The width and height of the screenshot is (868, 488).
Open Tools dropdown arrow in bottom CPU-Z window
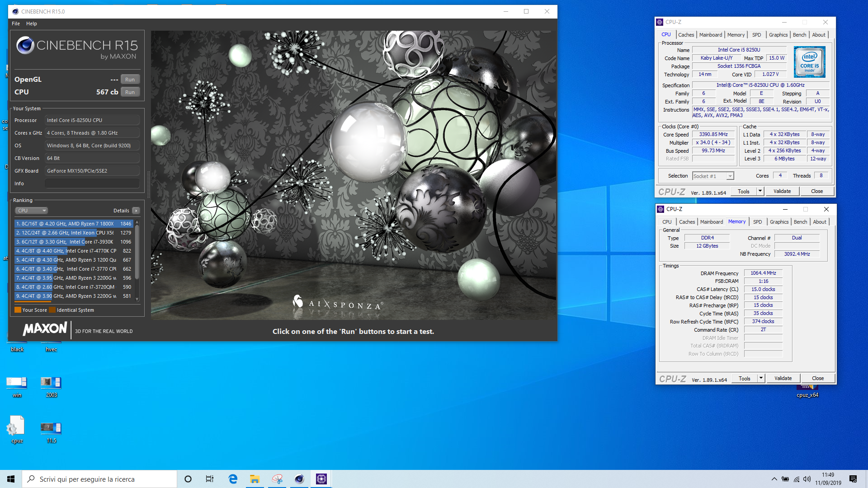[x=761, y=379]
